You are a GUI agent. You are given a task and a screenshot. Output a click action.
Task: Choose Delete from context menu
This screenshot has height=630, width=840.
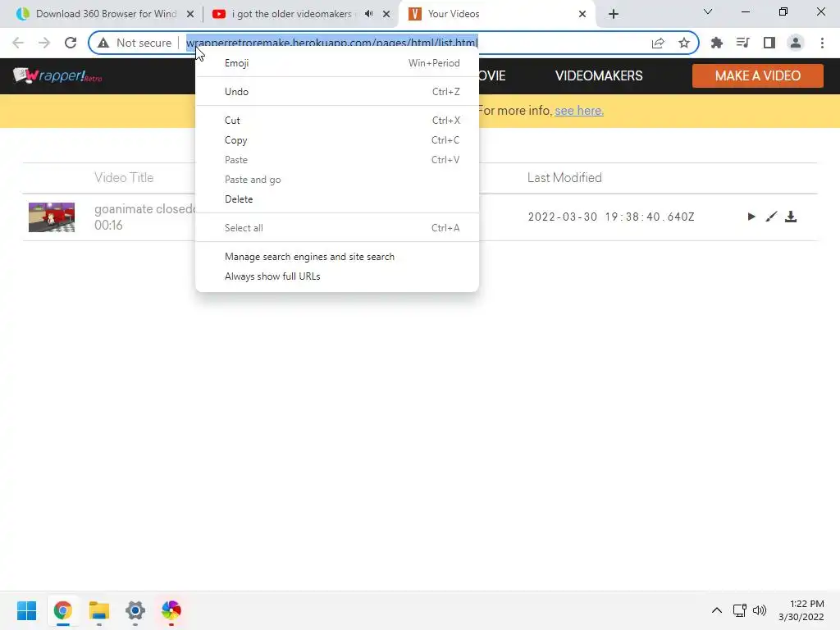point(337,199)
